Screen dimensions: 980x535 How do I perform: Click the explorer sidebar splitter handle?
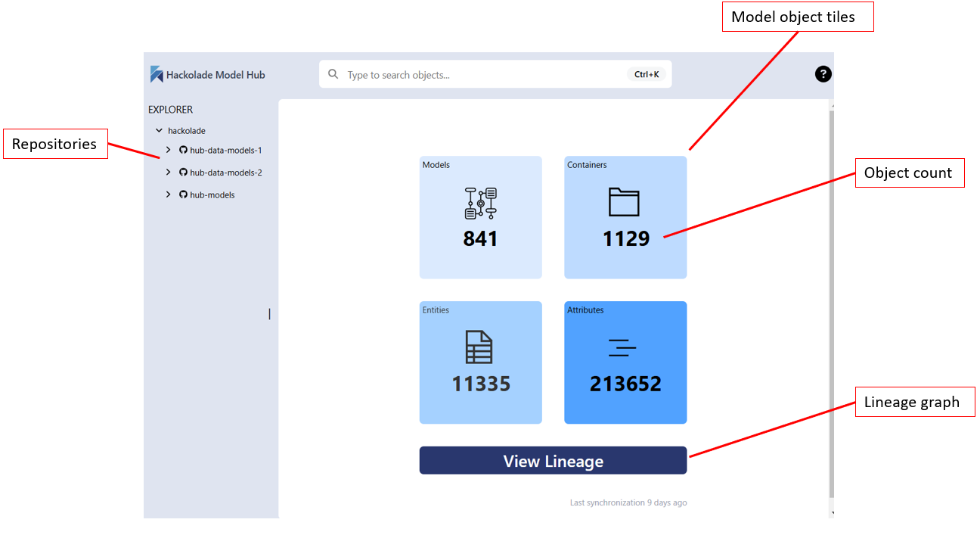pyautogui.click(x=269, y=314)
